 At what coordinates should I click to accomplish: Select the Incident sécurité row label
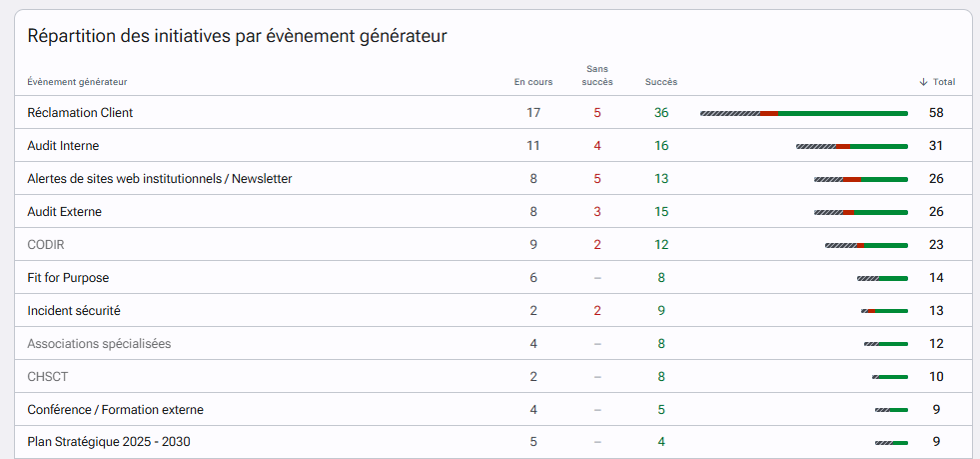coord(73,311)
